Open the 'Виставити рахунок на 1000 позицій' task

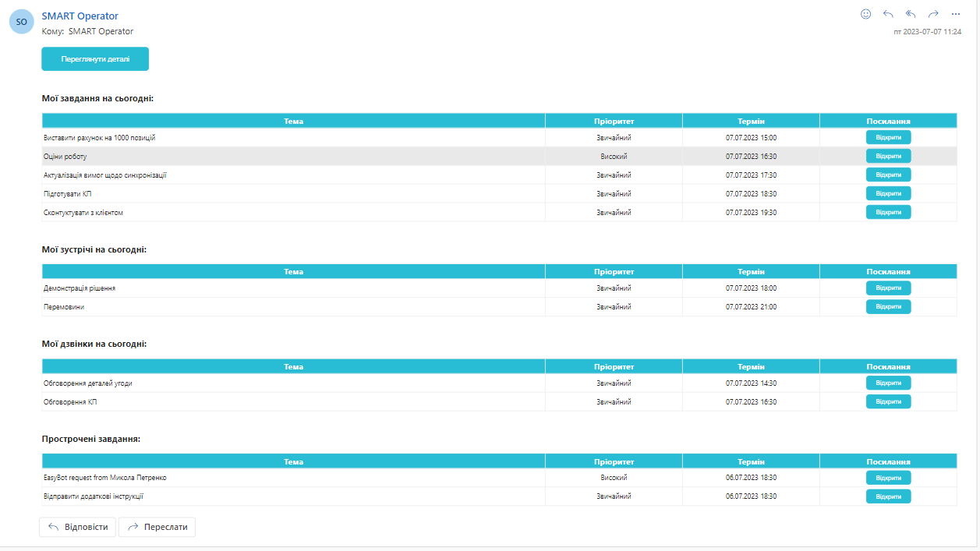[x=888, y=137]
